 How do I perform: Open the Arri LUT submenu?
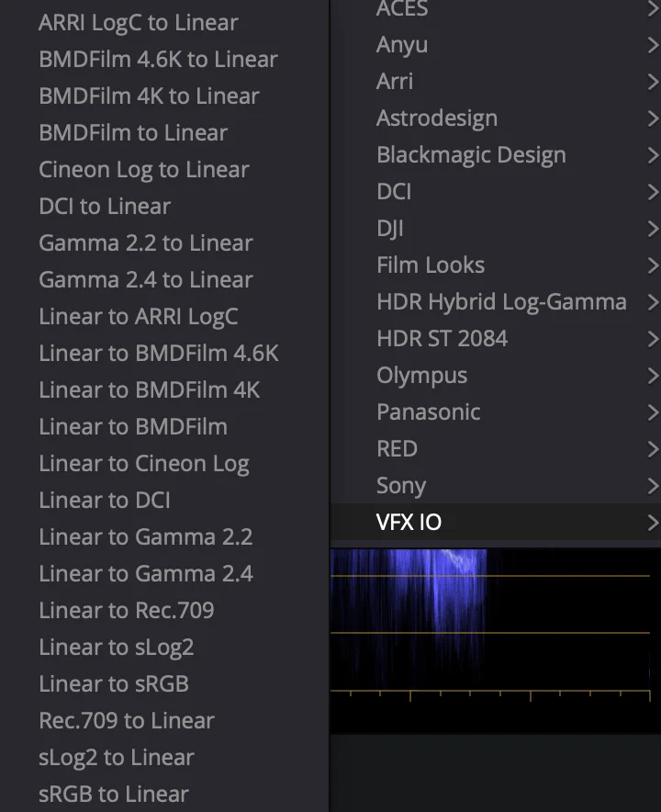pyautogui.click(x=496, y=82)
